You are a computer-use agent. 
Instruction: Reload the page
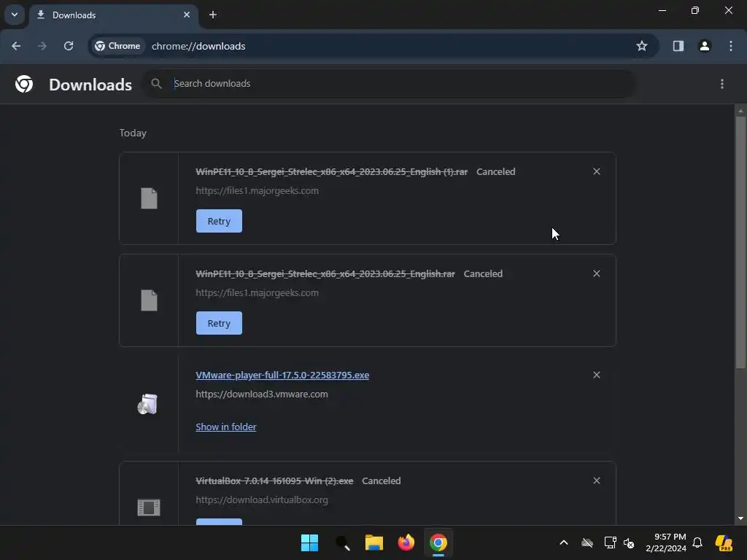click(69, 46)
